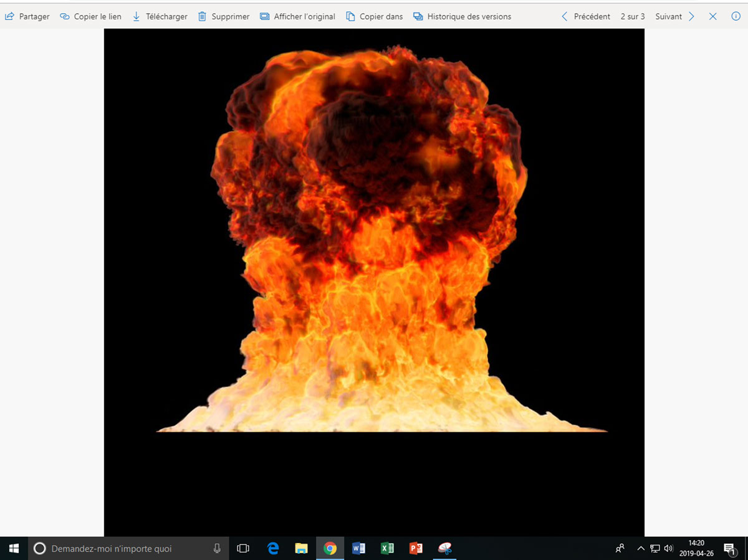This screenshot has height=560, width=748.
Task: Select the '2 sur 3' image counter
Action: (633, 17)
